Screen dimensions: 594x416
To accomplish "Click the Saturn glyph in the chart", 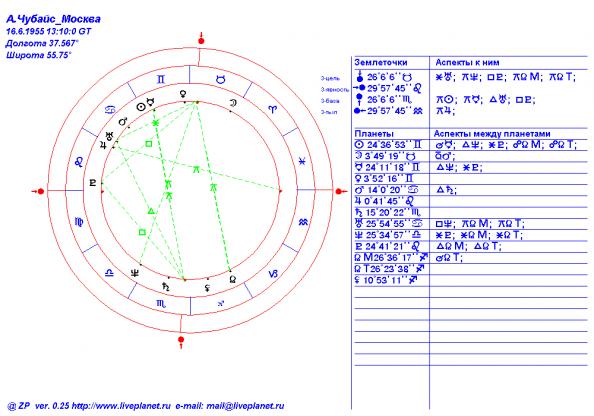I will 166,286.
